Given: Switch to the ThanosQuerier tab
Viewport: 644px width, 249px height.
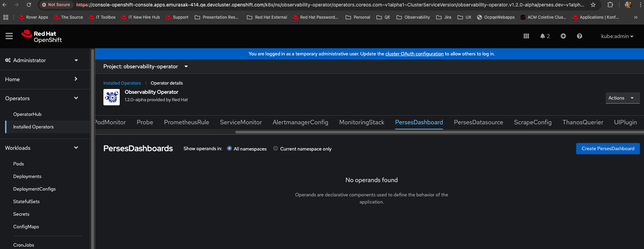Looking at the screenshot, I should coord(583,122).
